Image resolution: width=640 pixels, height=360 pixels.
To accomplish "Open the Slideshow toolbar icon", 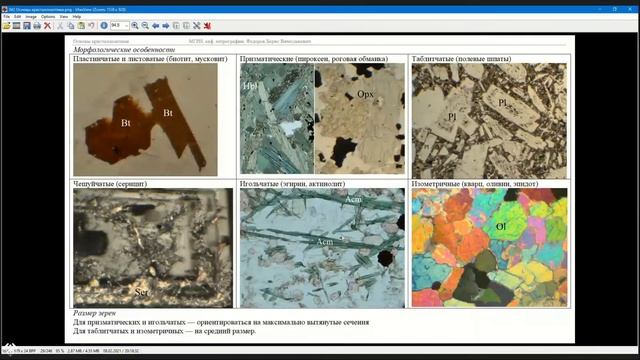I will (16, 26).
